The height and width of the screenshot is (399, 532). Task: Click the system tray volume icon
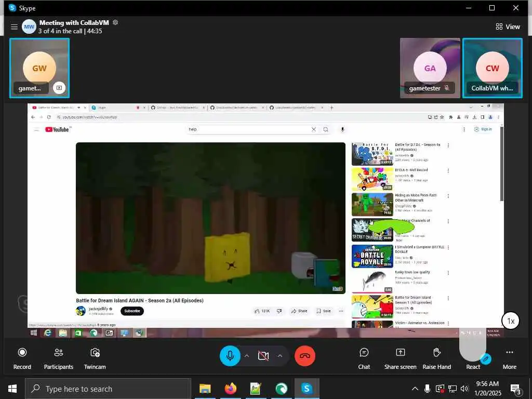pyautogui.click(x=464, y=389)
